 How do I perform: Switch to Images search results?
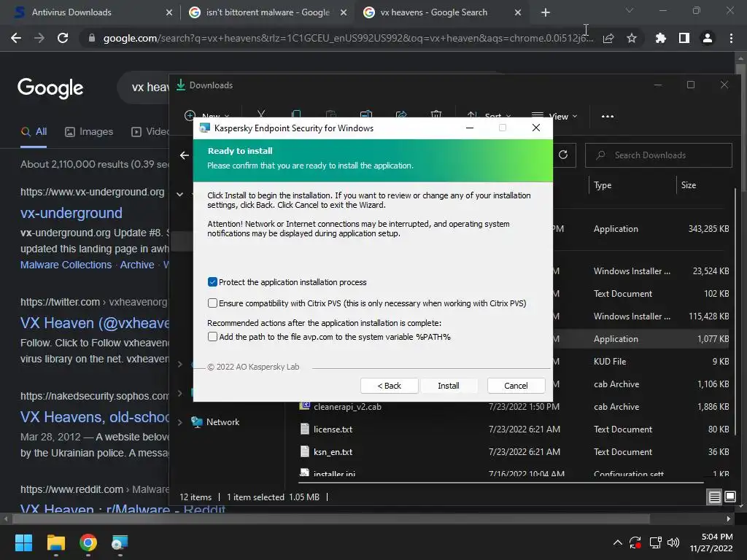click(x=89, y=132)
